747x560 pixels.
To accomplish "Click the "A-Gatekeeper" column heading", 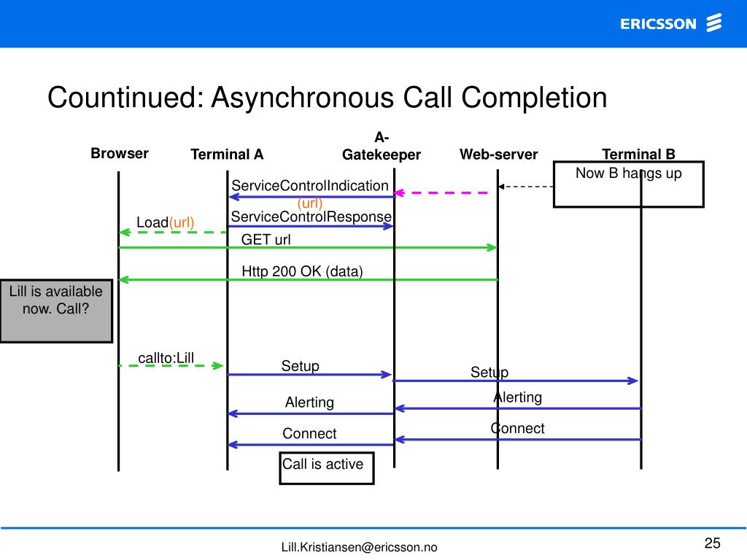I will [381, 146].
